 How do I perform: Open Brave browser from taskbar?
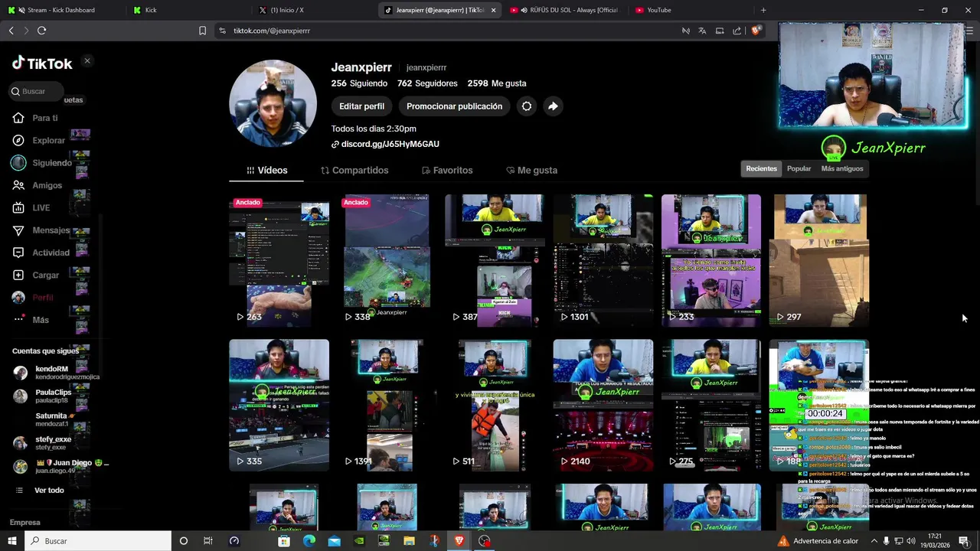click(x=459, y=541)
